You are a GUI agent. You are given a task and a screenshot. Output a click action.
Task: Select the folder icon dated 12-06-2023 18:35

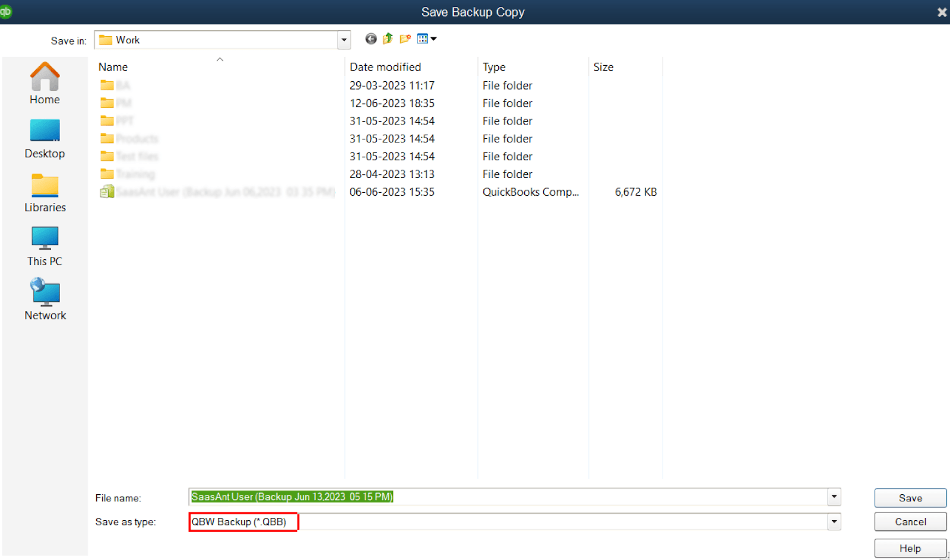coord(107,103)
